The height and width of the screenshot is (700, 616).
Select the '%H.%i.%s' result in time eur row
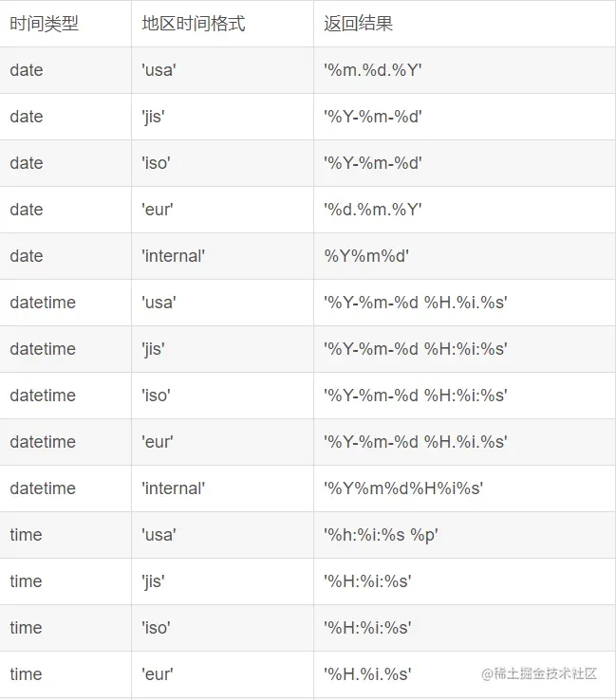coord(367,674)
